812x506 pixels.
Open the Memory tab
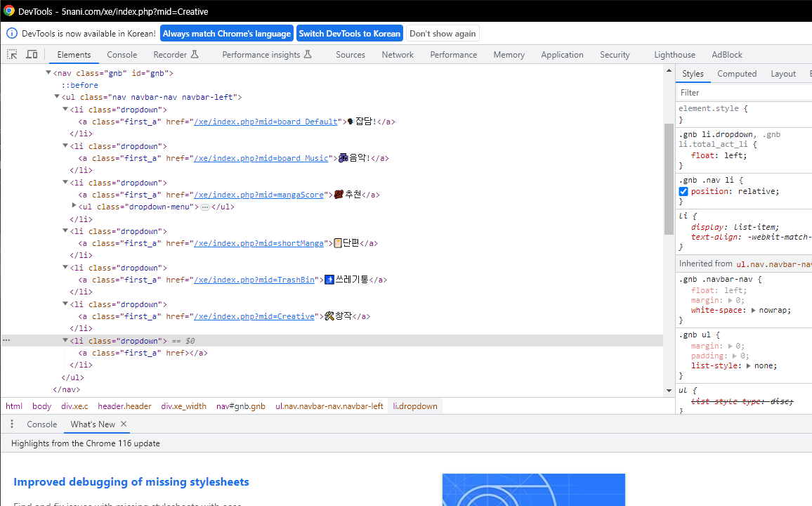click(509, 54)
